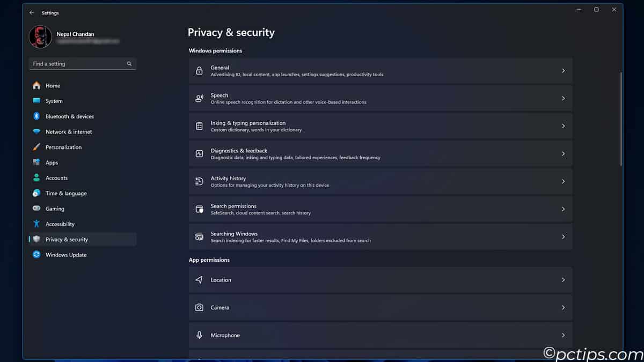
Task: Select System in the sidebar
Action: point(54,101)
